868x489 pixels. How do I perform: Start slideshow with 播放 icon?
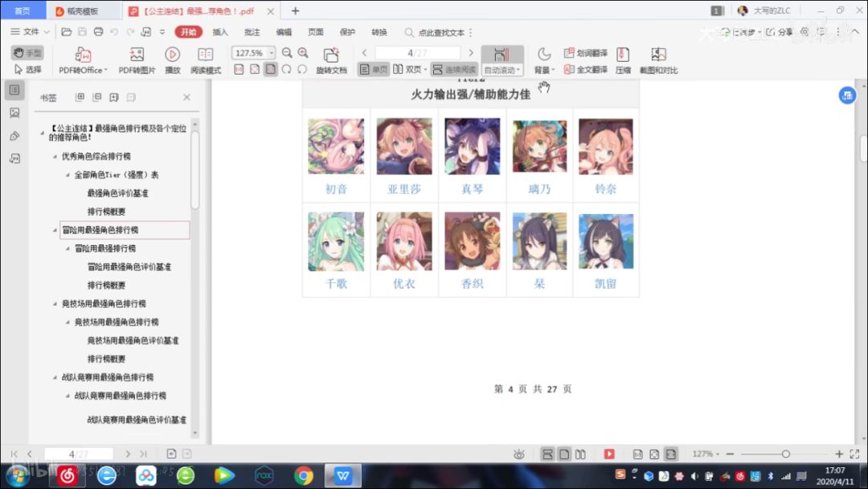173,60
